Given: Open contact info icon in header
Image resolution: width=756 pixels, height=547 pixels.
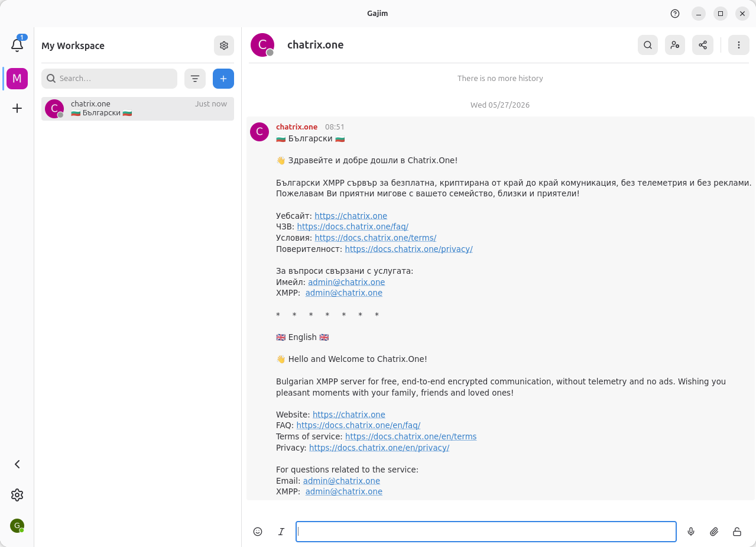Looking at the screenshot, I should coord(675,45).
